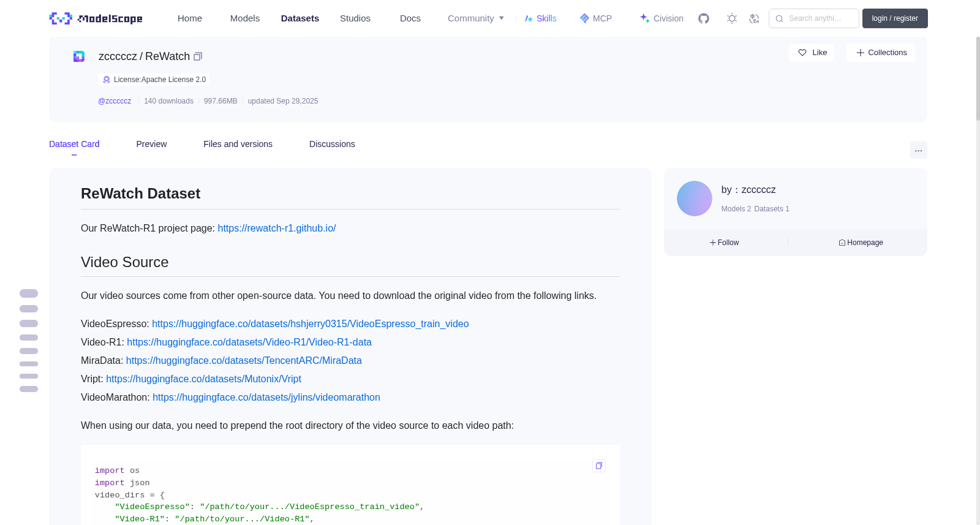Open the VideoEspresso_train_video Hugging Face link
Viewport: 980px width, 525px height.
click(311, 323)
